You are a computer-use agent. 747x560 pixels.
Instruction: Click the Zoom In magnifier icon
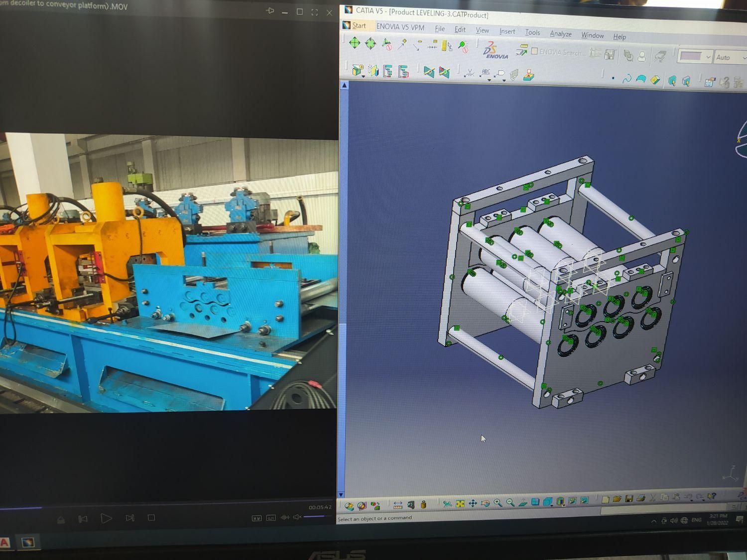click(x=498, y=503)
